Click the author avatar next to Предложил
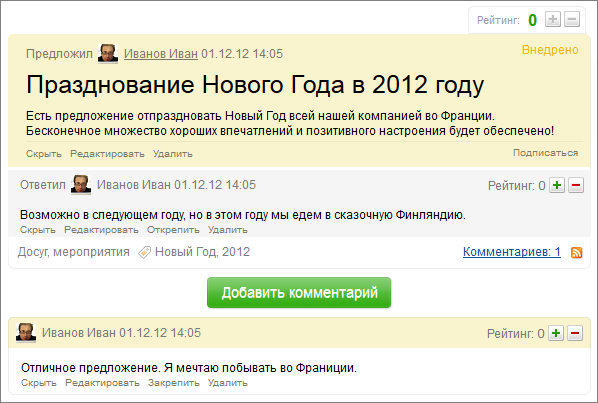 pyautogui.click(x=108, y=53)
